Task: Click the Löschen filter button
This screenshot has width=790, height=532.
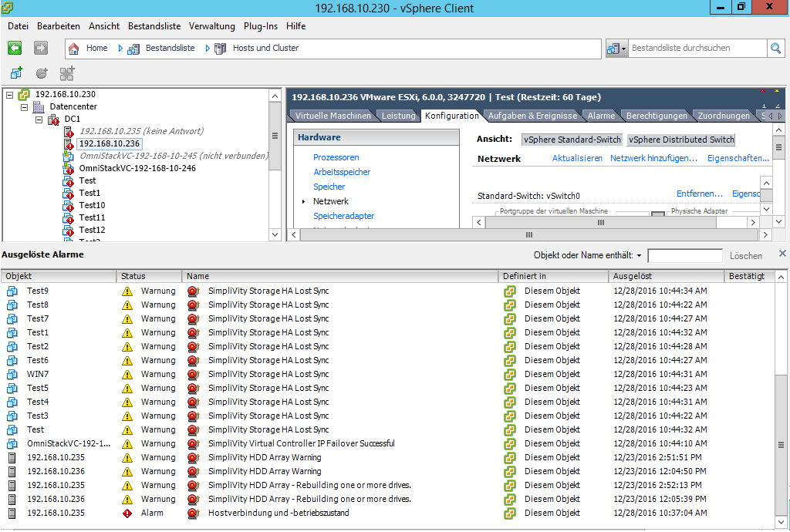Action: [x=746, y=256]
